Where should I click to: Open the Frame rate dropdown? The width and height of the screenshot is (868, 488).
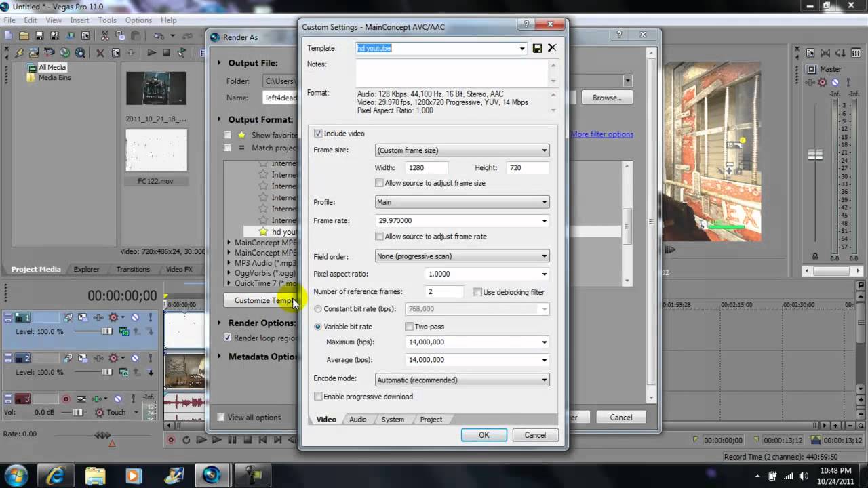(544, 220)
